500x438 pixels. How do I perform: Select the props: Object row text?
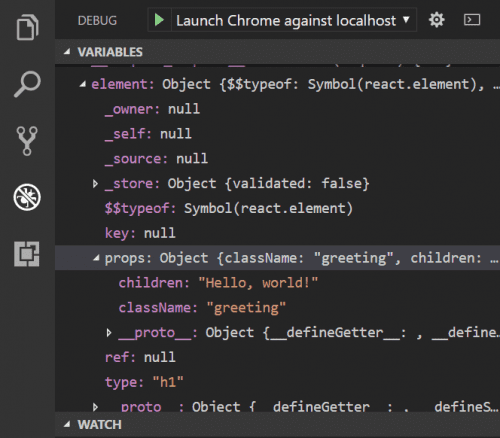tap(302, 258)
